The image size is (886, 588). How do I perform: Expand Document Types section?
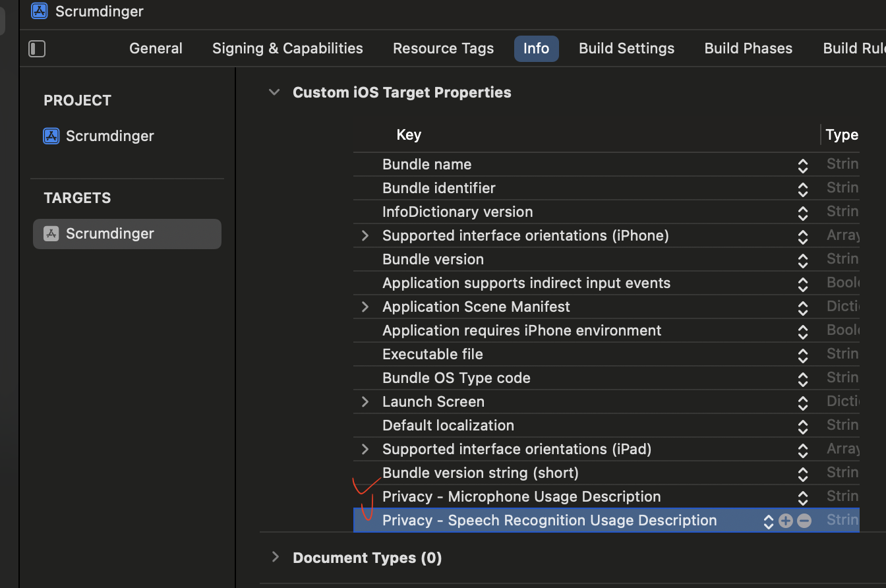click(276, 557)
